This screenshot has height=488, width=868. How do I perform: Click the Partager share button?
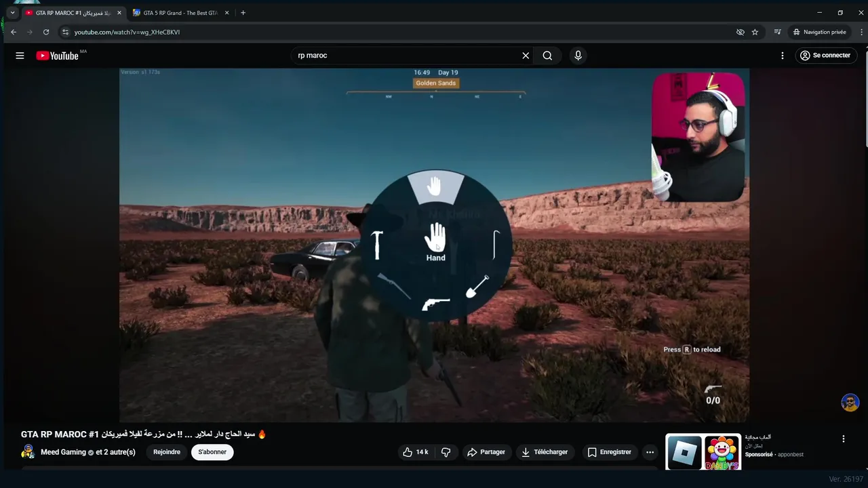tap(486, 452)
